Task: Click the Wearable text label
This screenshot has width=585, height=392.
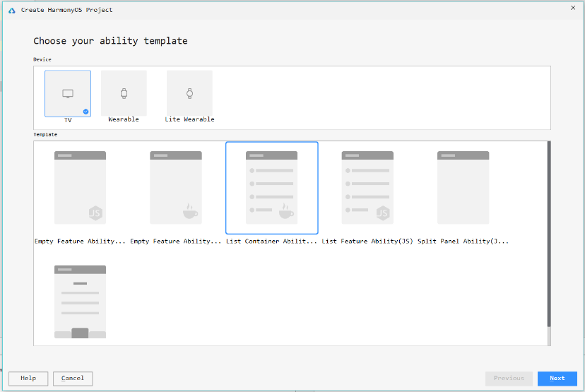Action: pyautogui.click(x=124, y=119)
